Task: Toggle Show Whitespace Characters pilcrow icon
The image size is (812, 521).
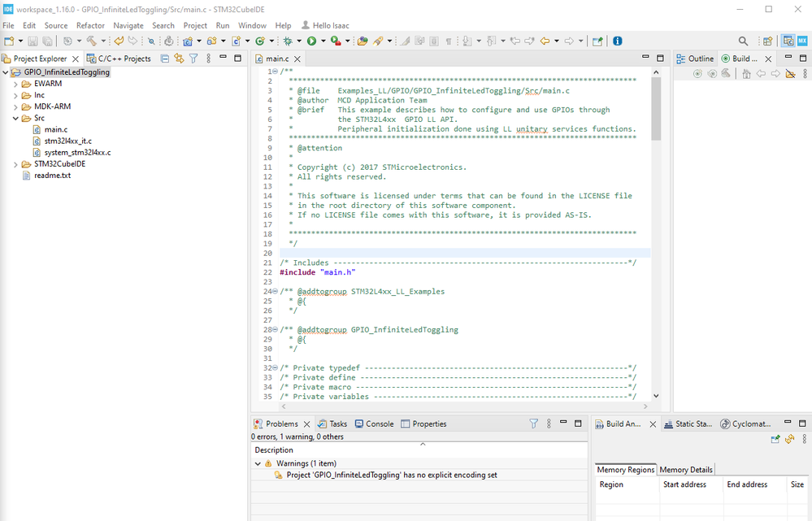Action: tap(449, 41)
